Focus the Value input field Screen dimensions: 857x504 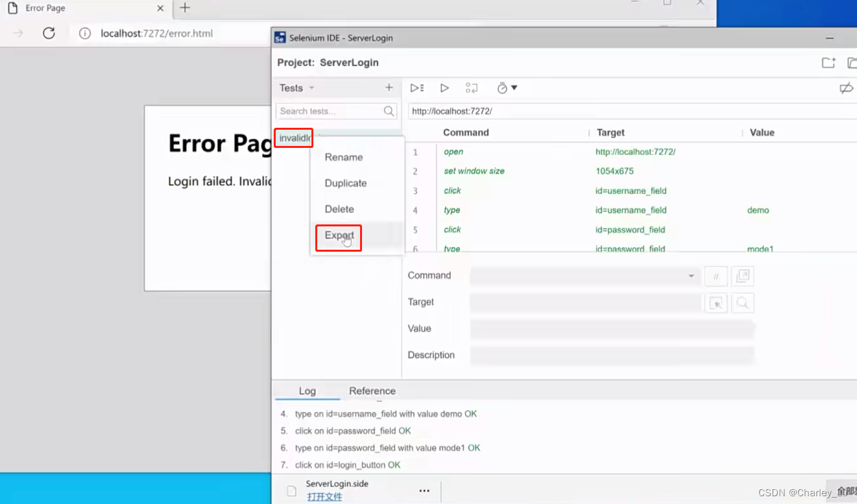tap(612, 329)
